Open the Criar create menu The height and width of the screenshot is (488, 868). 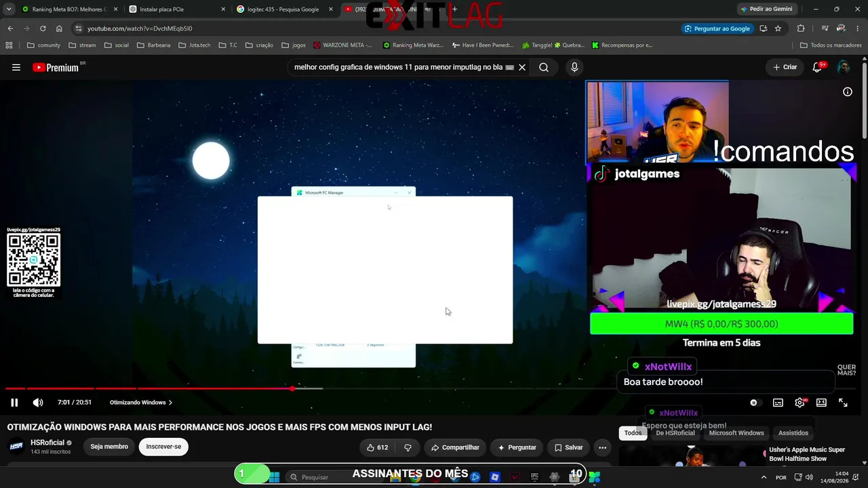click(785, 67)
